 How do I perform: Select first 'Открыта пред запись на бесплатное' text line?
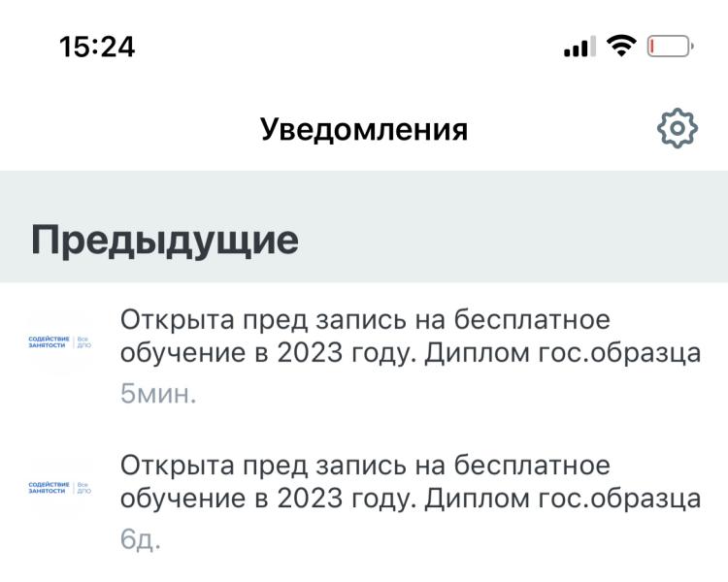click(365, 320)
